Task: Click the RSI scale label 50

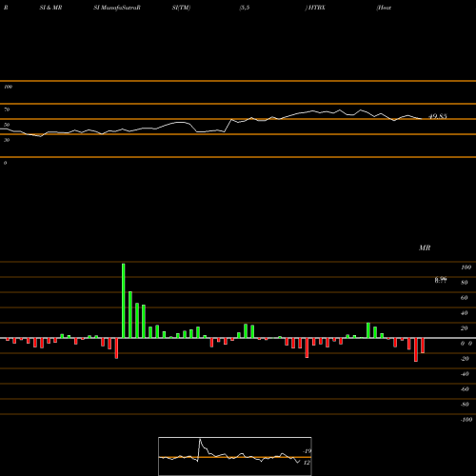Action: [x=7, y=125]
